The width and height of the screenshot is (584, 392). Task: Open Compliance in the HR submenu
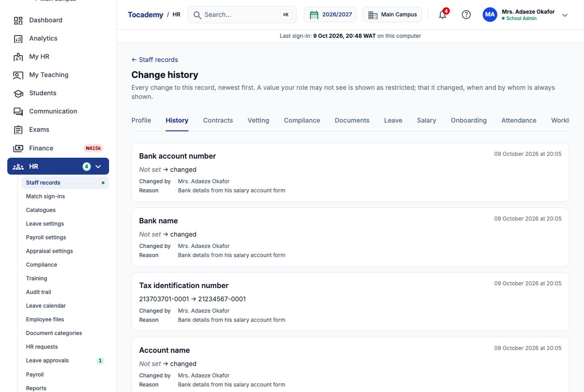65,265
